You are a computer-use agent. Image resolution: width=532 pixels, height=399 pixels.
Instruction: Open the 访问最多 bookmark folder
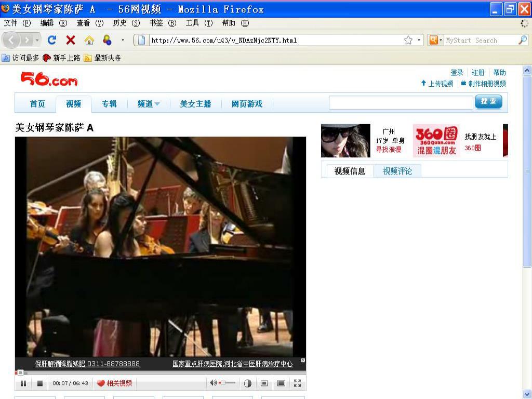tap(20, 58)
